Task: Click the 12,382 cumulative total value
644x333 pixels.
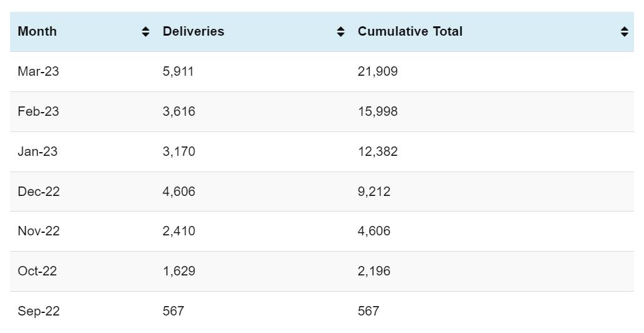Action: pos(377,151)
